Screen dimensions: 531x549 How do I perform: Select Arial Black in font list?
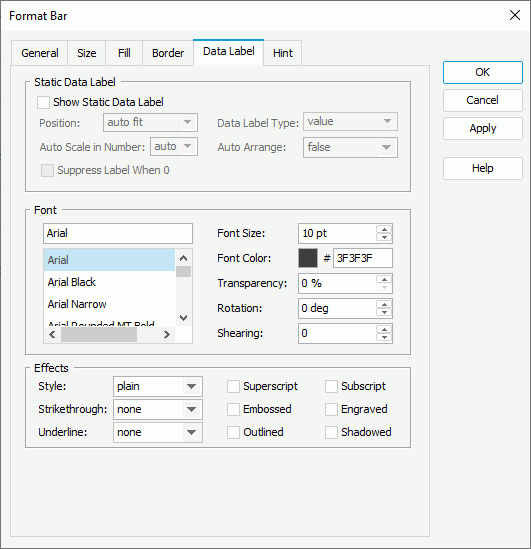pos(109,282)
